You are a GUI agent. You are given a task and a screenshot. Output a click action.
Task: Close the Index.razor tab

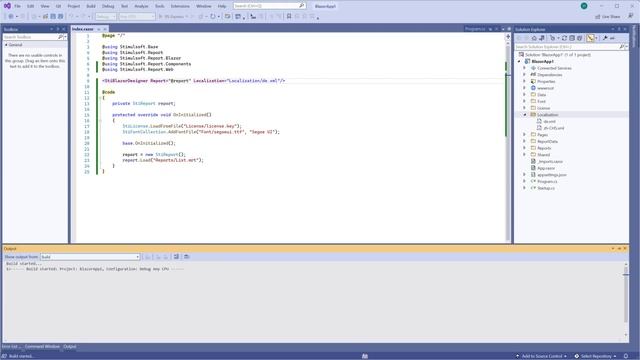[x=105, y=29]
